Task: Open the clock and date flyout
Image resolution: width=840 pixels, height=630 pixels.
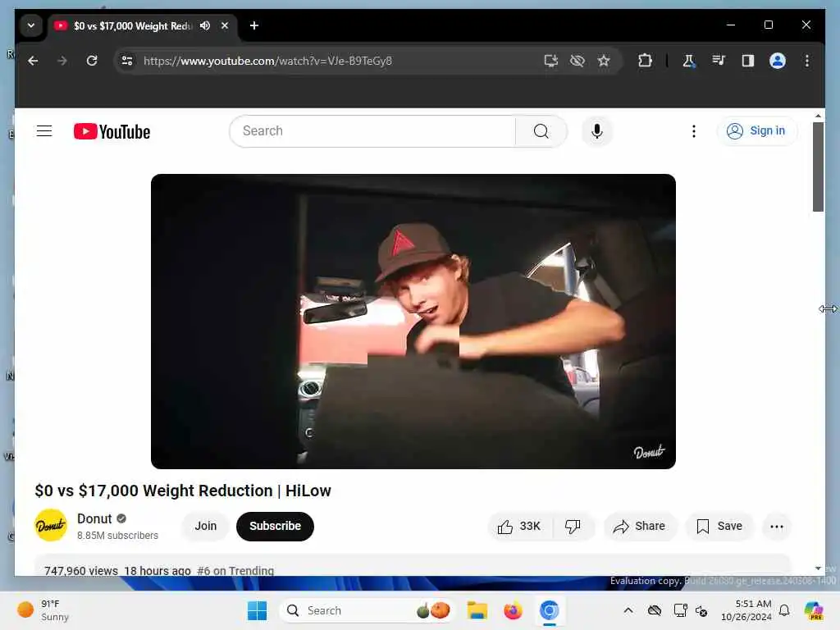Action: 746,610
